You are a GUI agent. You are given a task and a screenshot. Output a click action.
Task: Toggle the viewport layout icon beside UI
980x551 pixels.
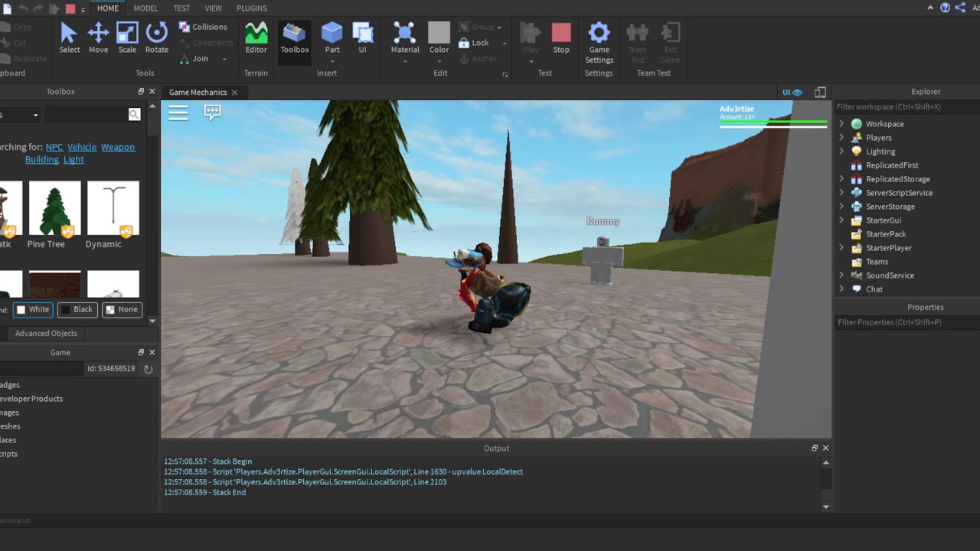coord(820,92)
